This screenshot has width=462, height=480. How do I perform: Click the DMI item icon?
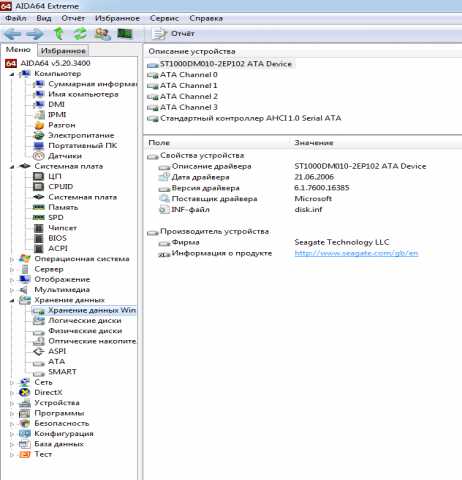point(39,104)
